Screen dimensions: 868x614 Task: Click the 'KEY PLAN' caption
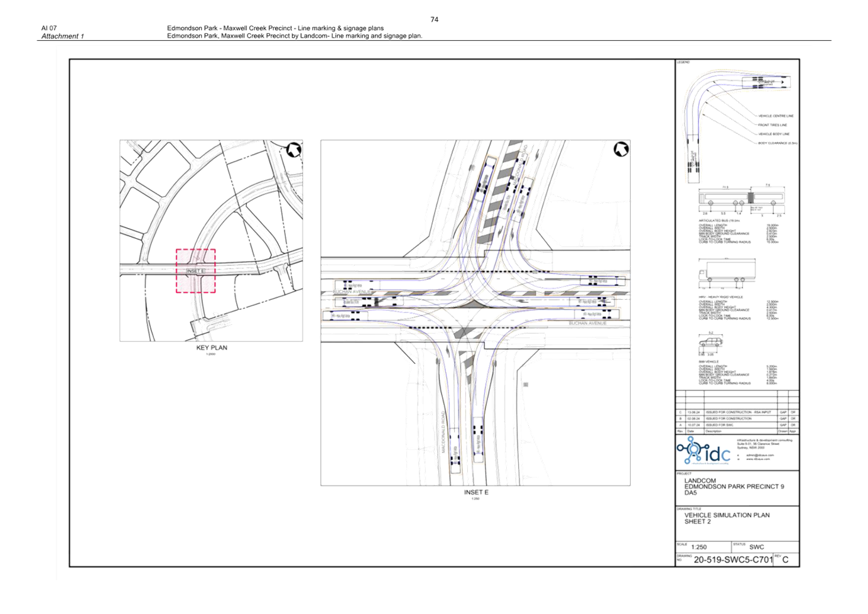[x=212, y=348]
